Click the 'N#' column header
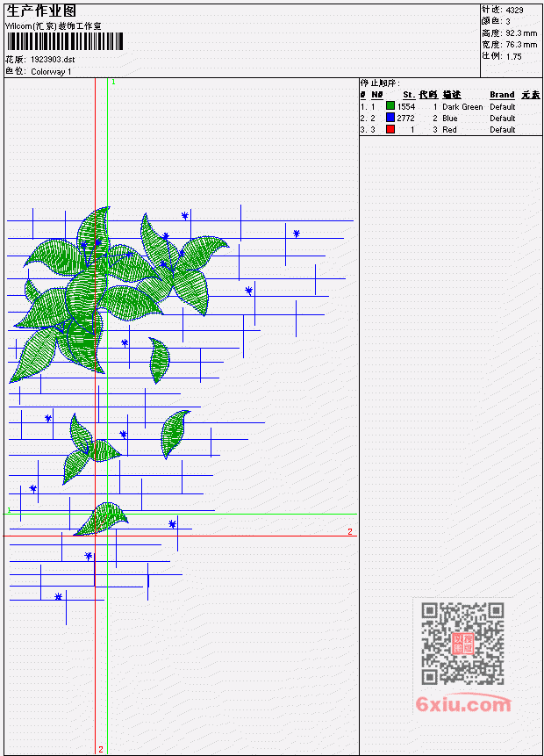544x756 pixels. tap(376, 95)
